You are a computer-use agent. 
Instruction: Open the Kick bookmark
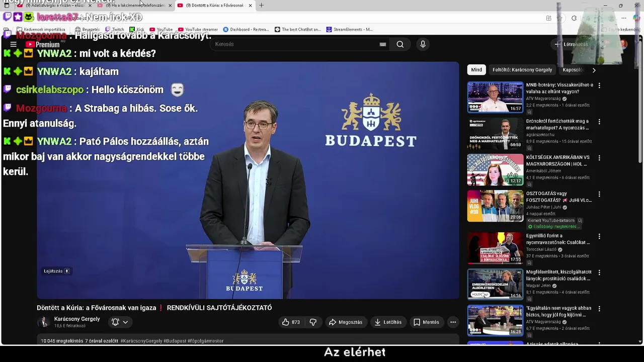point(136,30)
